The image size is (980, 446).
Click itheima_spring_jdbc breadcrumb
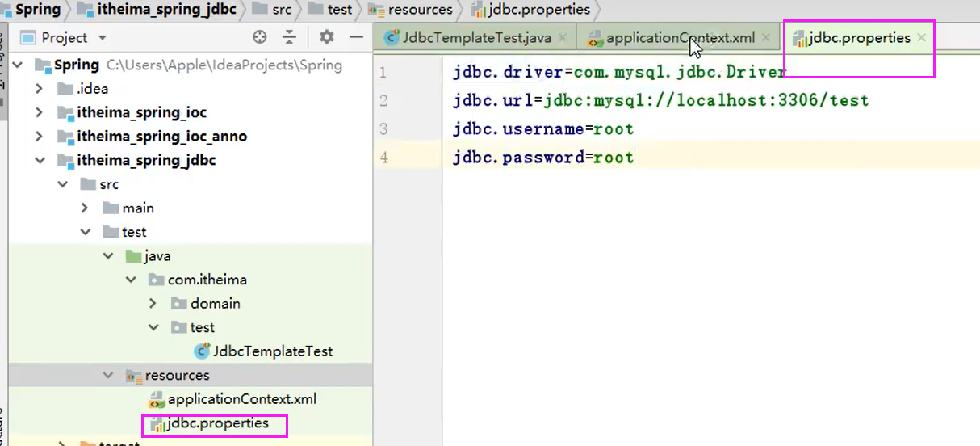(x=167, y=10)
